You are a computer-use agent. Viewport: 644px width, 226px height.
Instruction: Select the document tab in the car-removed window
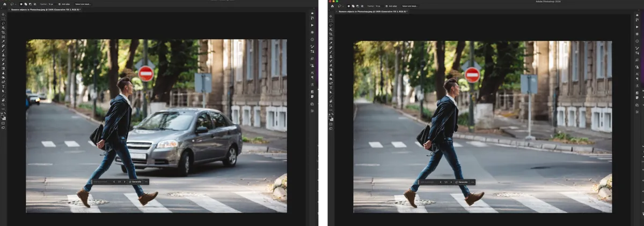[x=372, y=11]
